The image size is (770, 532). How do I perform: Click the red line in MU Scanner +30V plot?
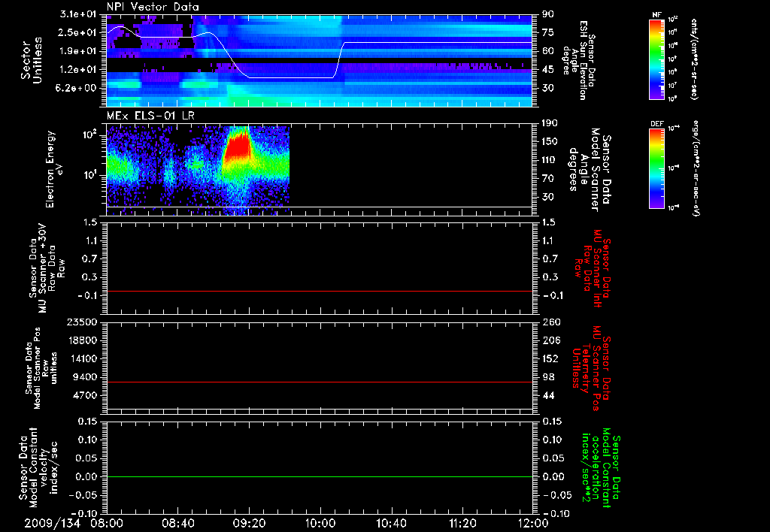tap(320, 292)
